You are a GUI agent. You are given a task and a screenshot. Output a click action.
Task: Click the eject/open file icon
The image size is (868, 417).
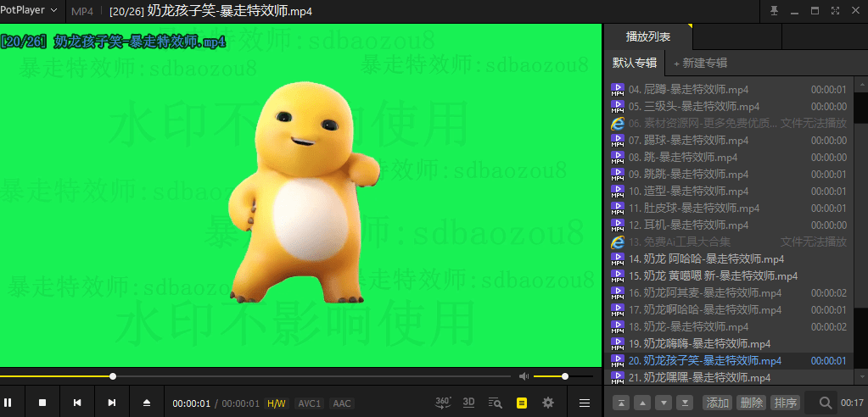(146, 403)
